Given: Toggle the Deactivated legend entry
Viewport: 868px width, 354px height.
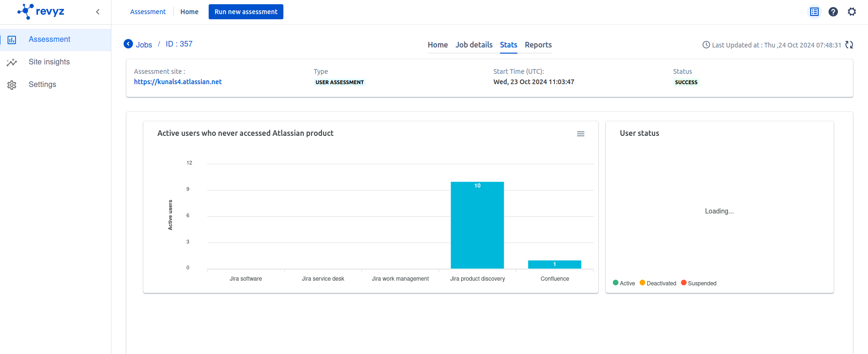Looking at the screenshot, I should 658,283.
